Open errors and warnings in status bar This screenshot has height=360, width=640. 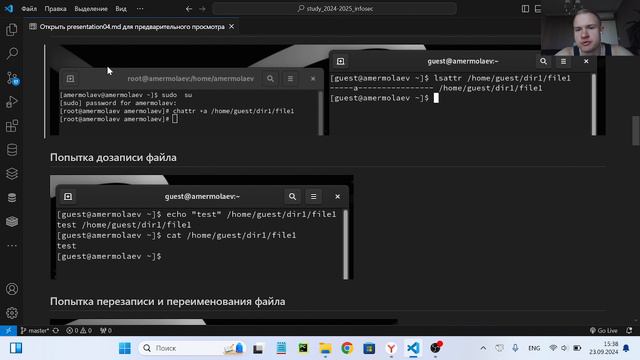79,331
